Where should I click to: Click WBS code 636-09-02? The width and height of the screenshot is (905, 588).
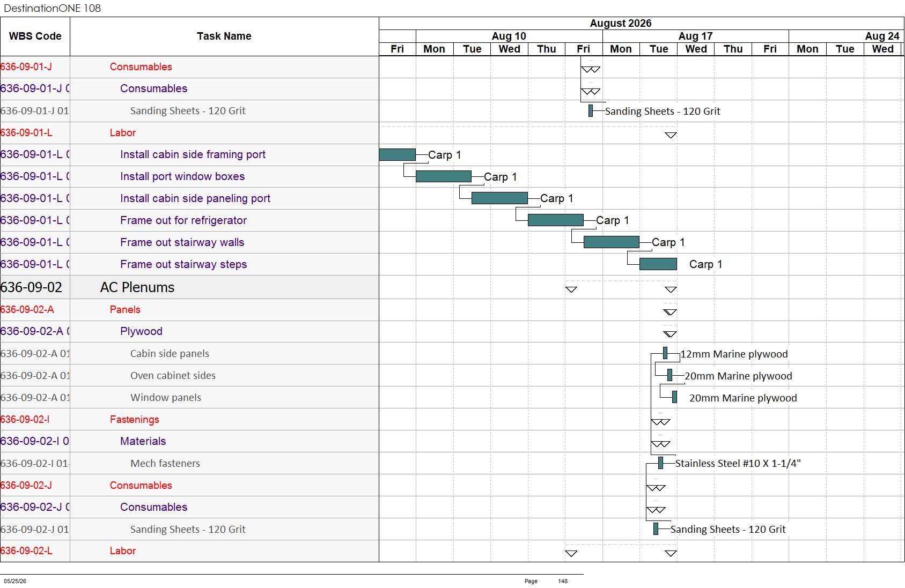tap(31, 287)
